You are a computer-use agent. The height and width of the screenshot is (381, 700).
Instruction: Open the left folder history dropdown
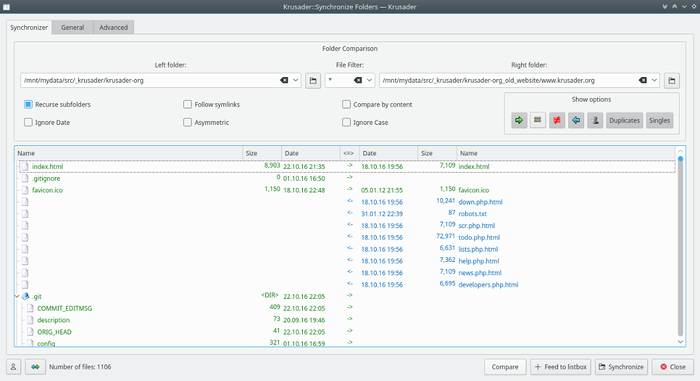[296, 80]
